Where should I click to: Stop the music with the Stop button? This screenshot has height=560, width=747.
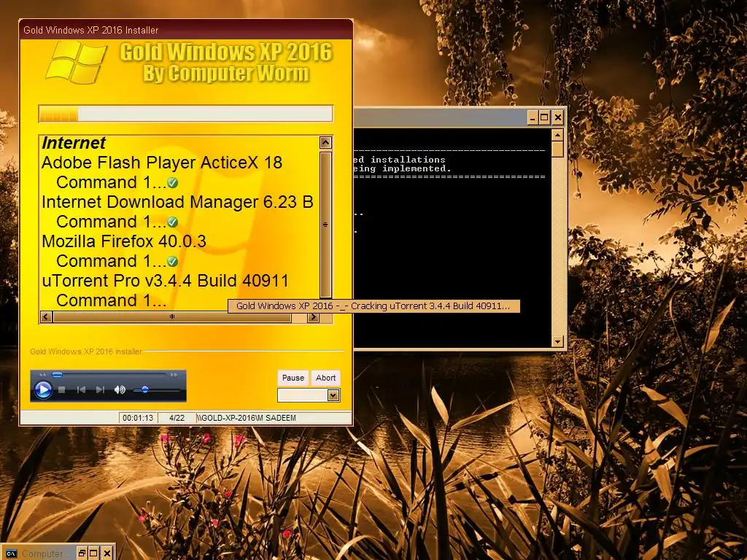(x=61, y=390)
